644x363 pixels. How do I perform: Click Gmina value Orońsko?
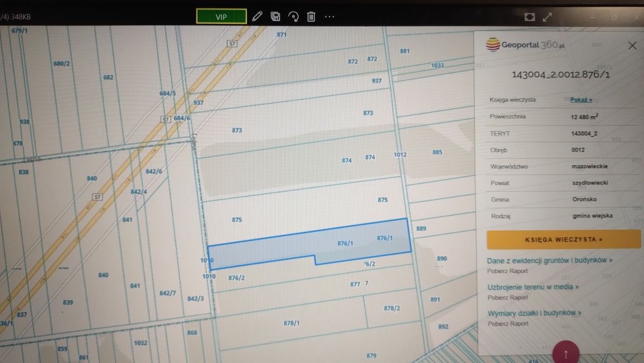(x=585, y=200)
